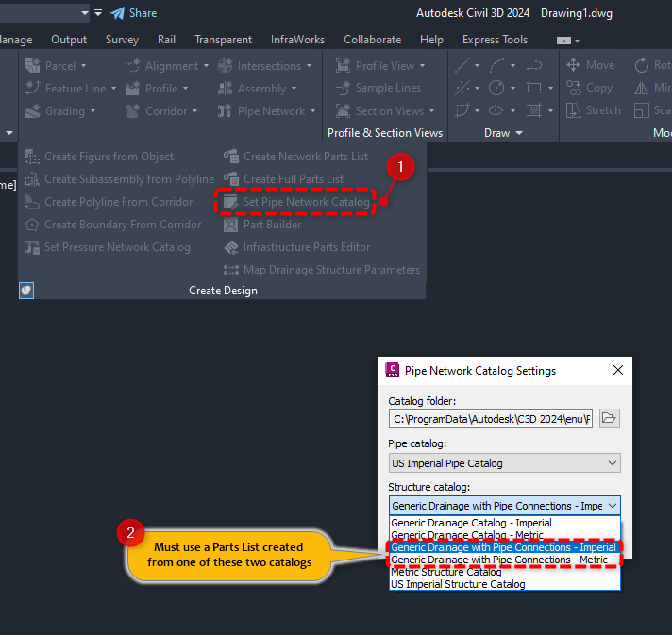
Task: Switch to the Rail ribbon tab
Action: coord(166,40)
